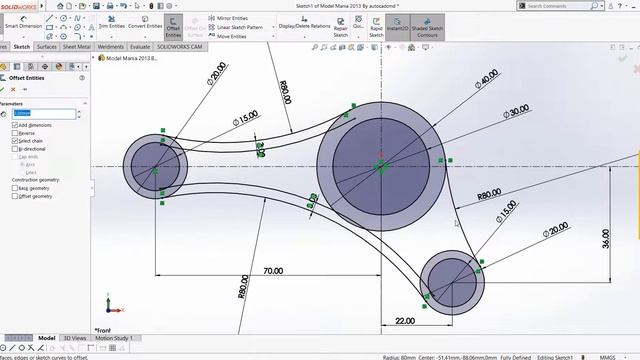640x360 pixels.
Task: Toggle Offset geometry checkbox
Action: coord(15,196)
